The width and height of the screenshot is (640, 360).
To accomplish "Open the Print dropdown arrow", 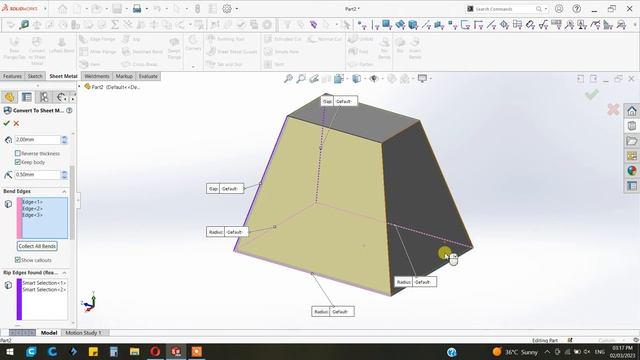I will pos(147,9).
